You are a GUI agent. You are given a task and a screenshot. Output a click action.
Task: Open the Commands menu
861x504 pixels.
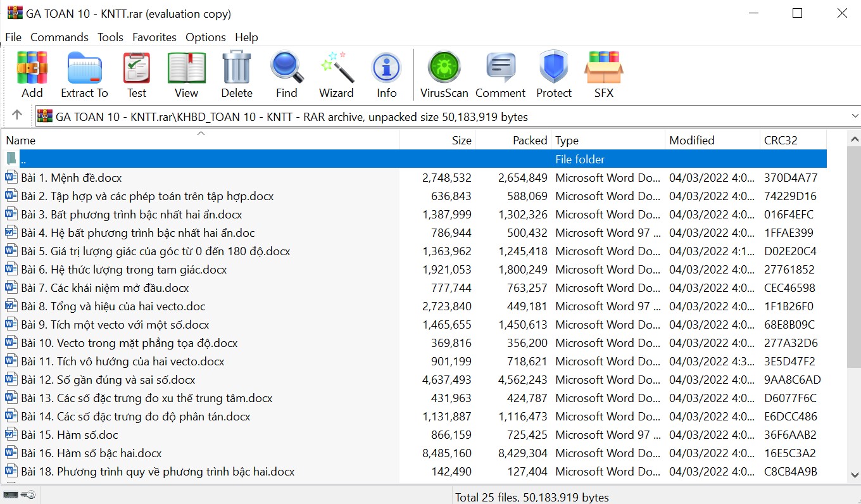coord(60,37)
